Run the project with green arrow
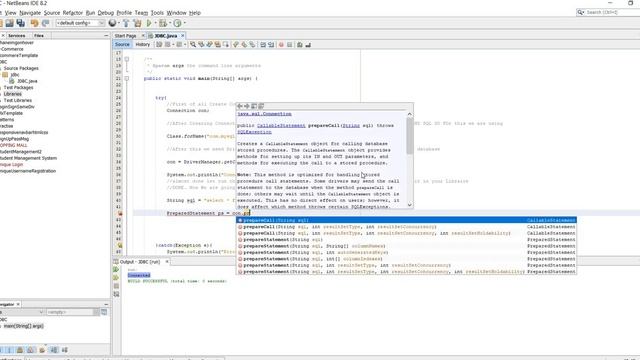Image resolution: width=640 pixels, height=360 pixels. pos(149,23)
